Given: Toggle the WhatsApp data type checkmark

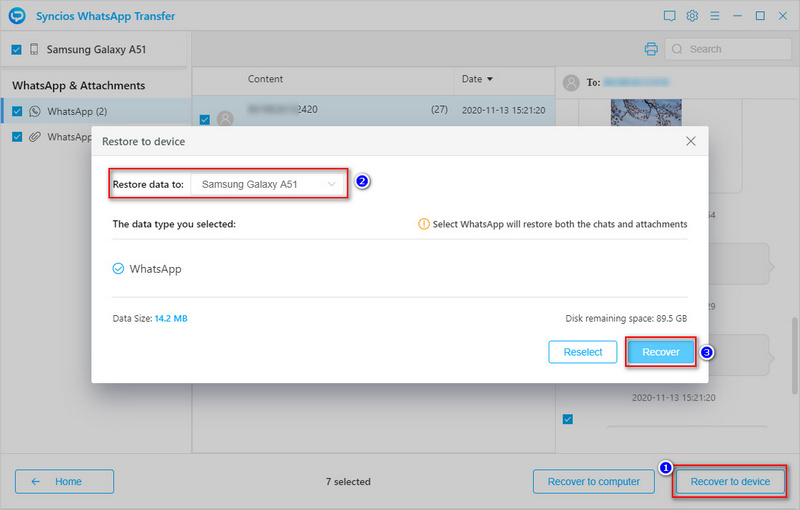Looking at the screenshot, I should click(118, 269).
